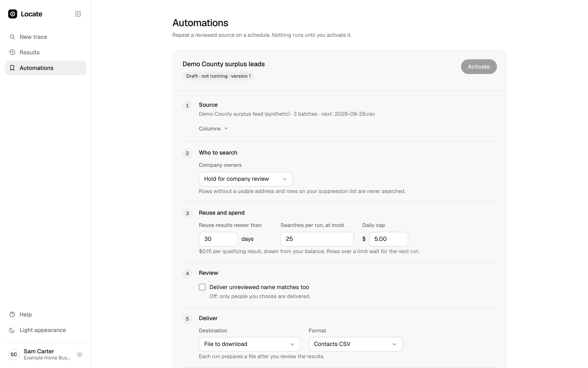Click the Activate button
The height and width of the screenshot is (368, 588).
click(479, 67)
